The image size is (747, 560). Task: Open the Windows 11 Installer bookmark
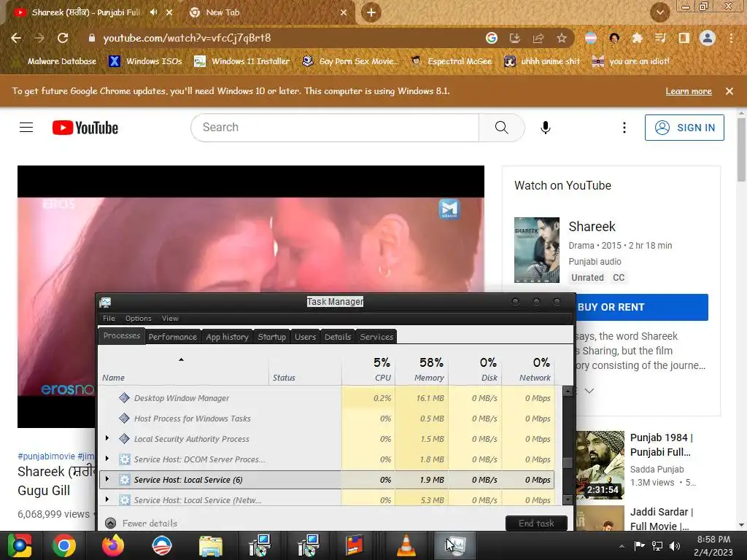242,61
